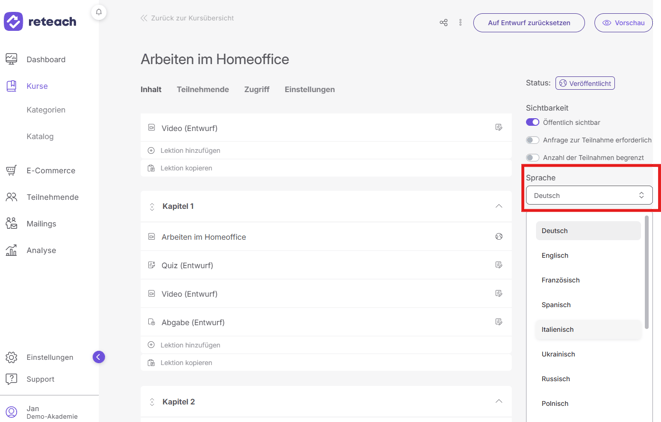
Task: Enable Anfrage zur Teilnahme erforderlich toggle
Action: [532, 140]
